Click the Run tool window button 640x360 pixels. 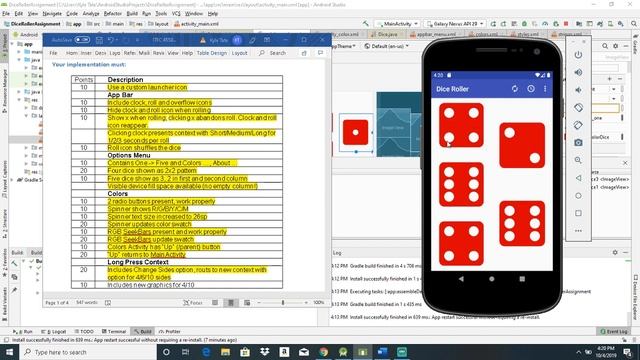pos(23,331)
